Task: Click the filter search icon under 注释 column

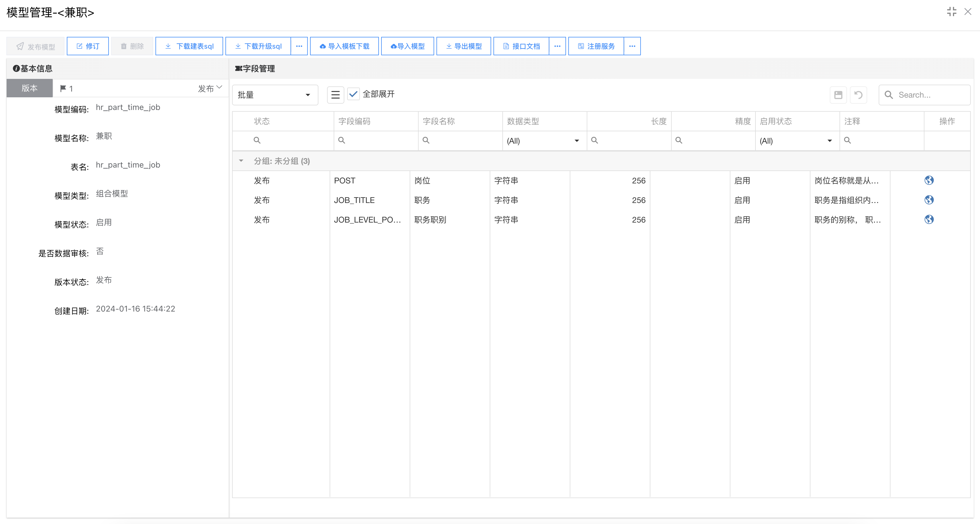Action: [x=848, y=141]
